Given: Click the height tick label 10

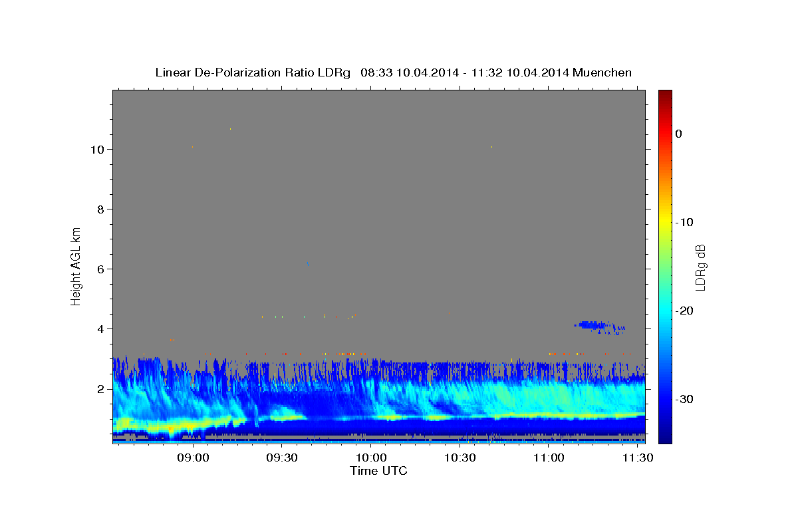Looking at the screenshot, I should coord(98,150).
